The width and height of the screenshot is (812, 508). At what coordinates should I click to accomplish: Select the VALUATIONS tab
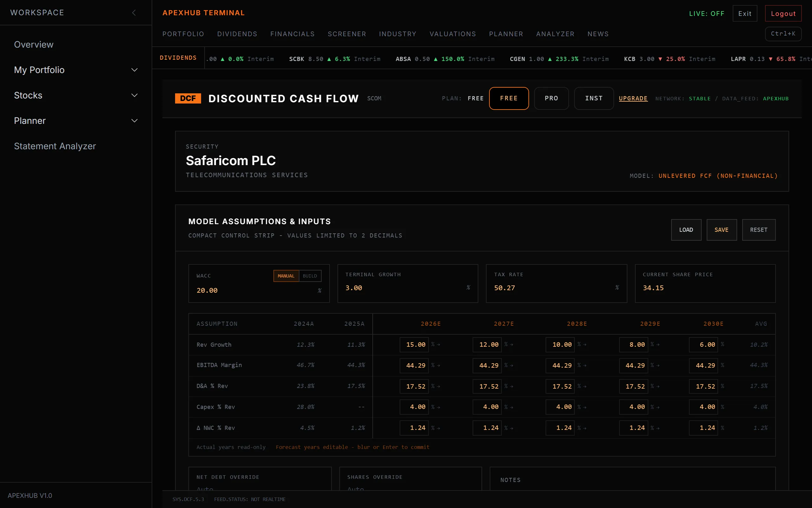[x=453, y=34]
